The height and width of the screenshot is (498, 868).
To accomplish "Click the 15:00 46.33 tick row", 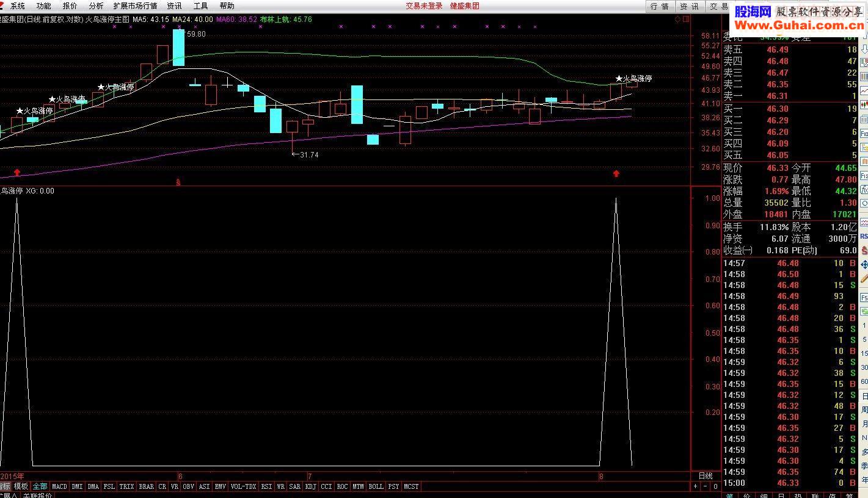I will pyautogui.click(x=790, y=483).
